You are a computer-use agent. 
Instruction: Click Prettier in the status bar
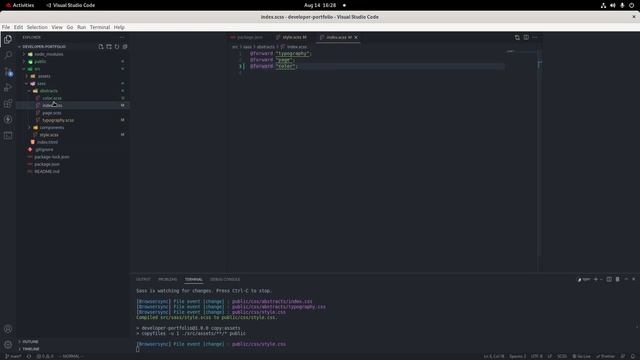tap(605, 356)
